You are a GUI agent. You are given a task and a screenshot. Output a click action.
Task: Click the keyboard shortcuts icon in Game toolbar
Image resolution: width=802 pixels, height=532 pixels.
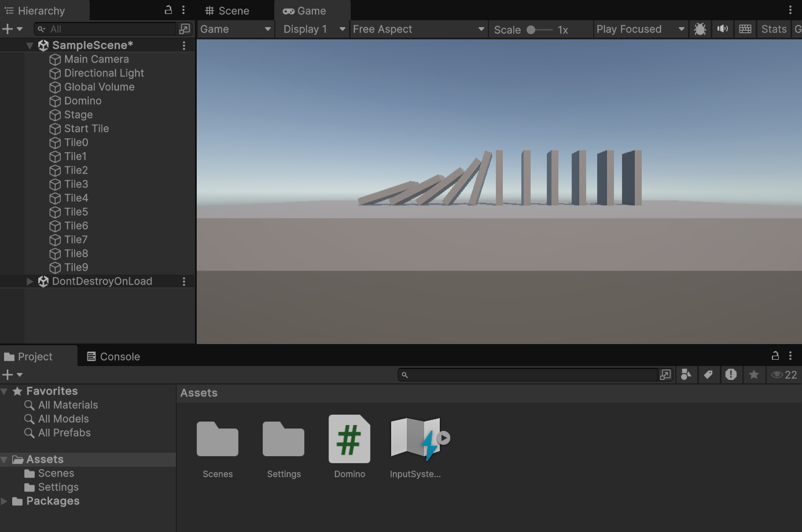coord(745,29)
